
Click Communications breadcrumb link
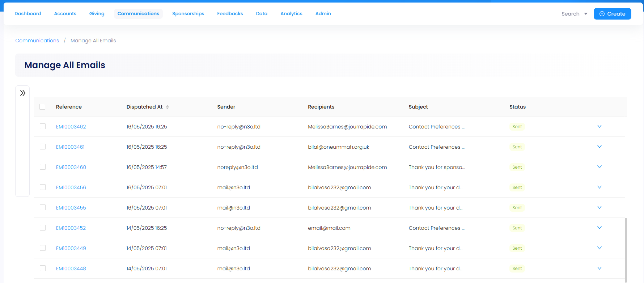(37, 41)
